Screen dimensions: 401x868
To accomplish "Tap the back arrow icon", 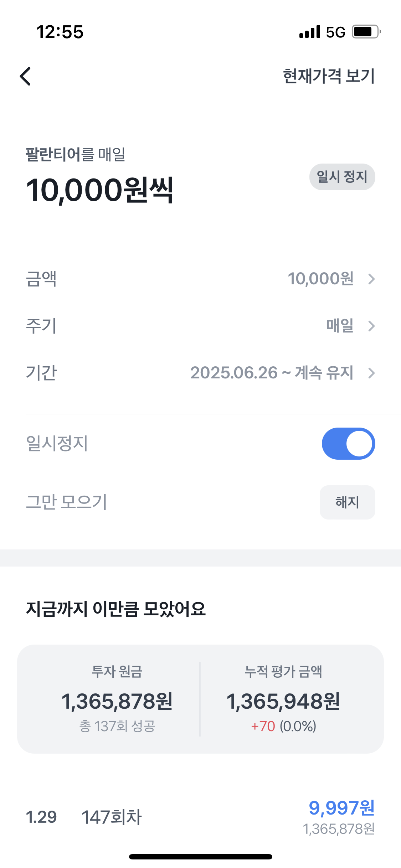I will (x=25, y=76).
